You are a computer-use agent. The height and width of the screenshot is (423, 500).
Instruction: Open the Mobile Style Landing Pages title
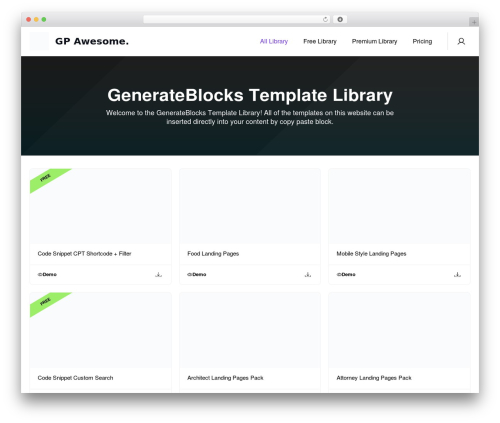coord(371,254)
